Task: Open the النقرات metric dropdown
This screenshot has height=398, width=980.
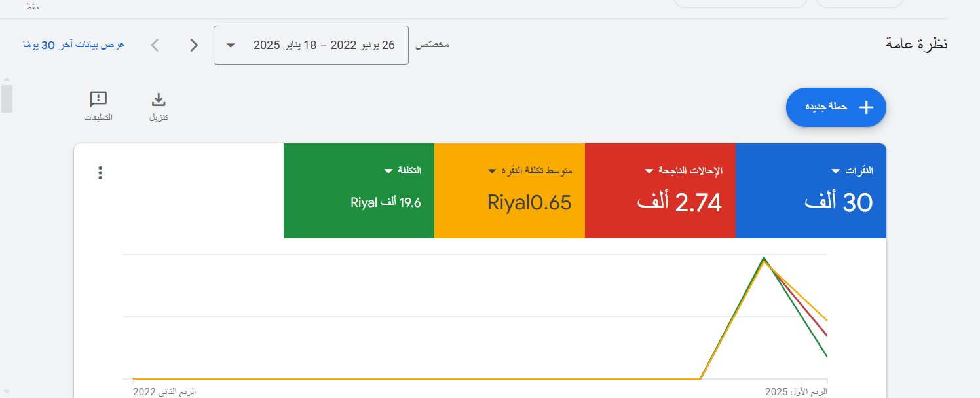Action: point(835,171)
